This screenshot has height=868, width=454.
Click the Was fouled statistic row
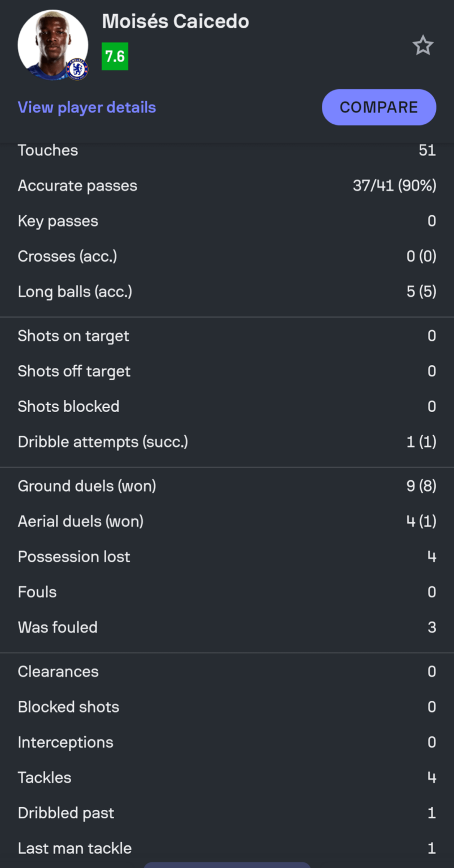(x=226, y=627)
